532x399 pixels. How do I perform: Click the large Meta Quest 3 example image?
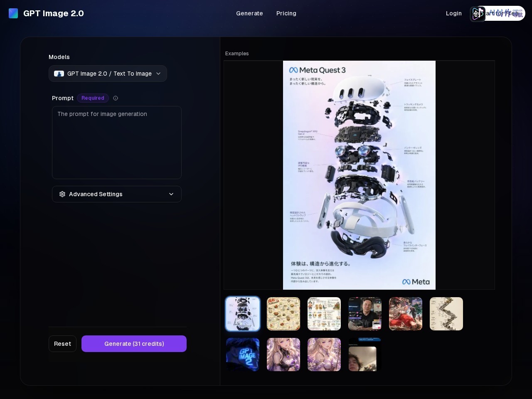(359, 175)
